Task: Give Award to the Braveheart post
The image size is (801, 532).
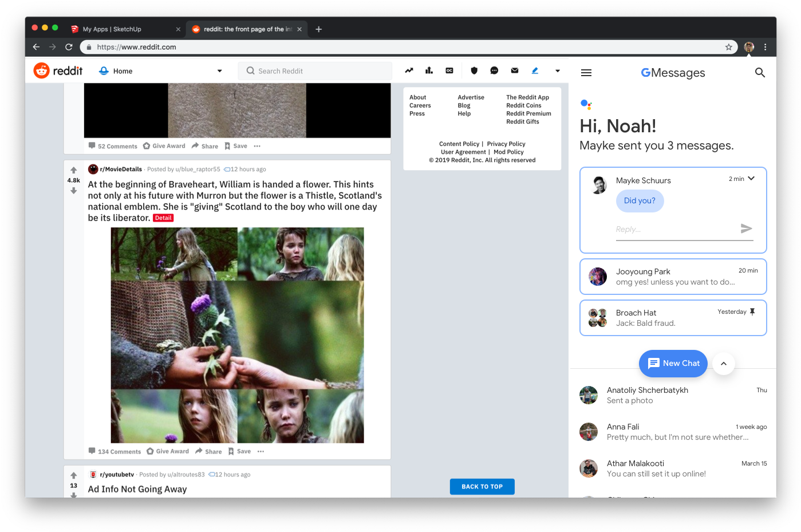Action: coord(168,451)
